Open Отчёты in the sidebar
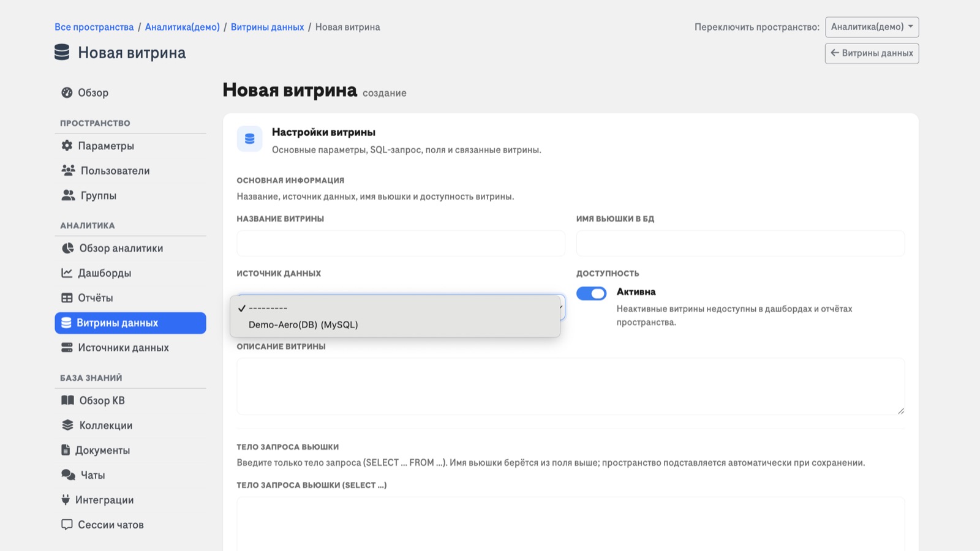The height and width of the screenshot is (551, 980). coord(130,298)
